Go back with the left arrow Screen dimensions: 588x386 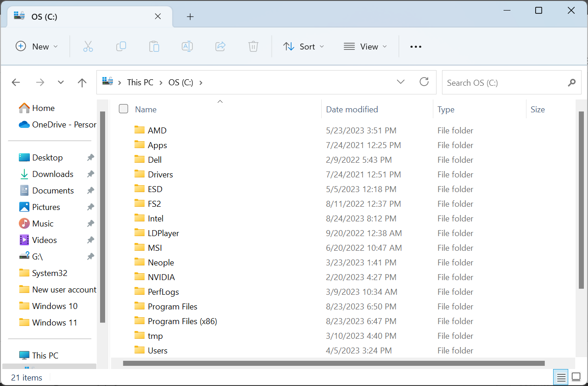16,83
